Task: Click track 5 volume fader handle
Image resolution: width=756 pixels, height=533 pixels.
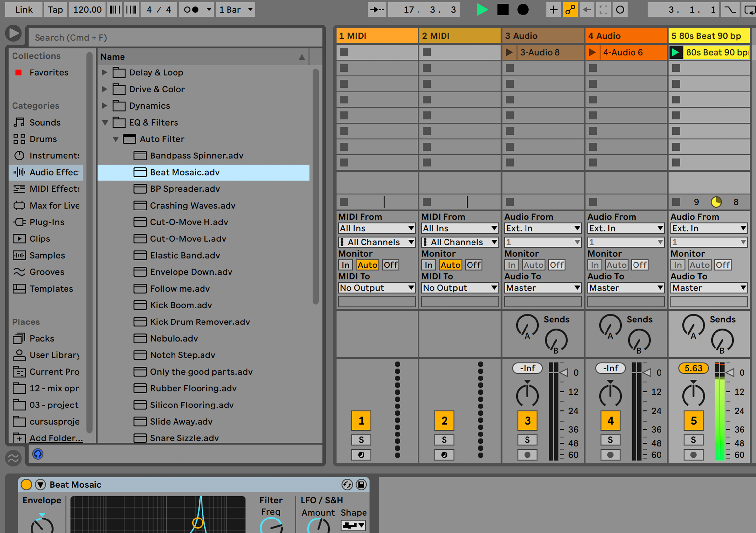Action: coord(730,373)
